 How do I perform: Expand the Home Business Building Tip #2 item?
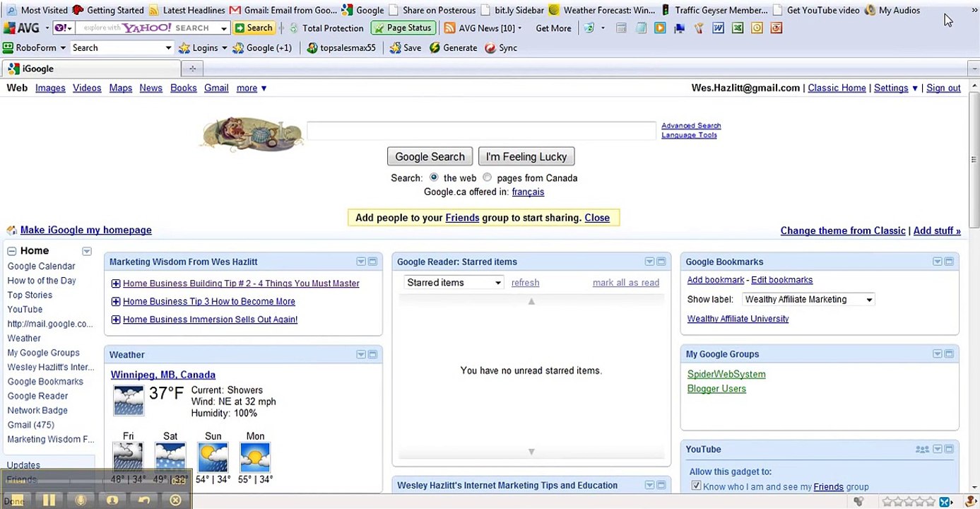[x=116, y=283]
